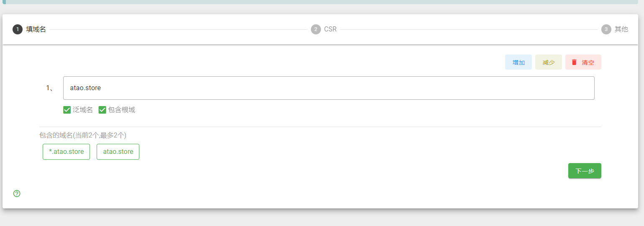Go to the 其他 step

(x=621, y=29)
